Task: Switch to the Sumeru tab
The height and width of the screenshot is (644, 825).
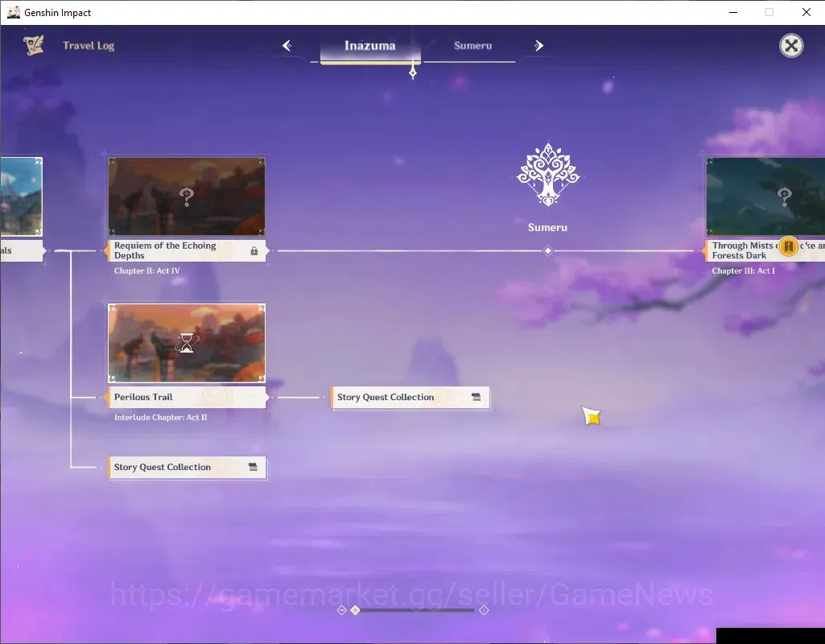Action: [472, 46]
